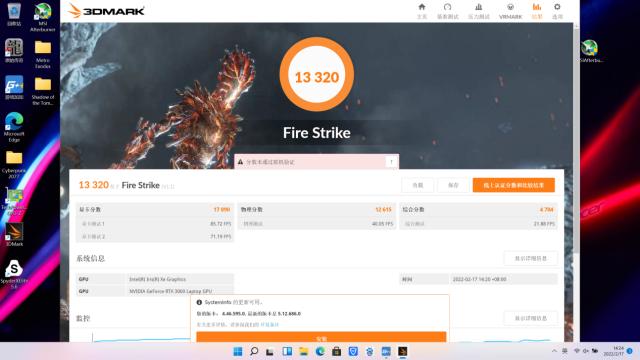640x360 pixels.
Task: Open Microsoft Store from the taskbar
Action: 336,351
